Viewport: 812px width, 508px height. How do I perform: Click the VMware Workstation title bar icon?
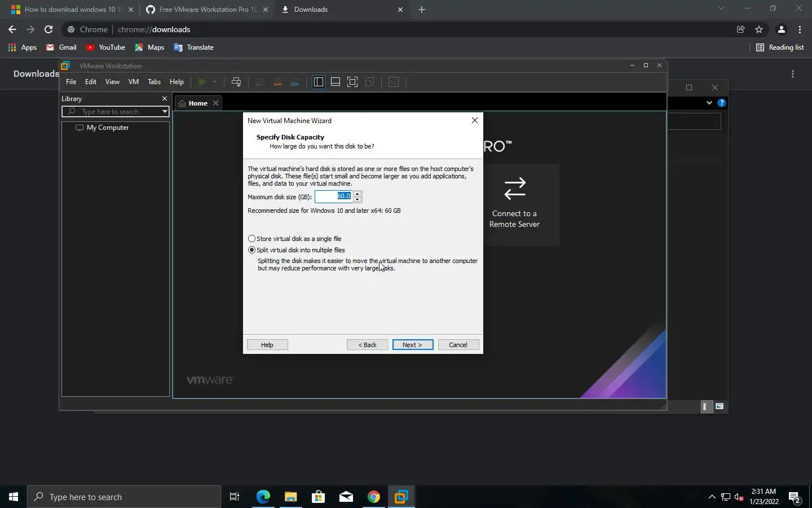coord(65,65)
